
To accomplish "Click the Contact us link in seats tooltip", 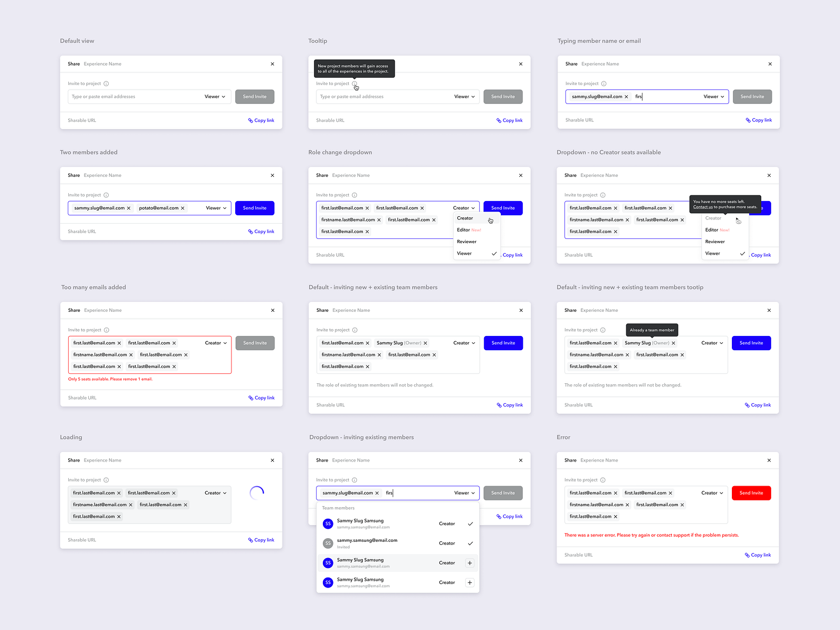I will pos(703,206).
